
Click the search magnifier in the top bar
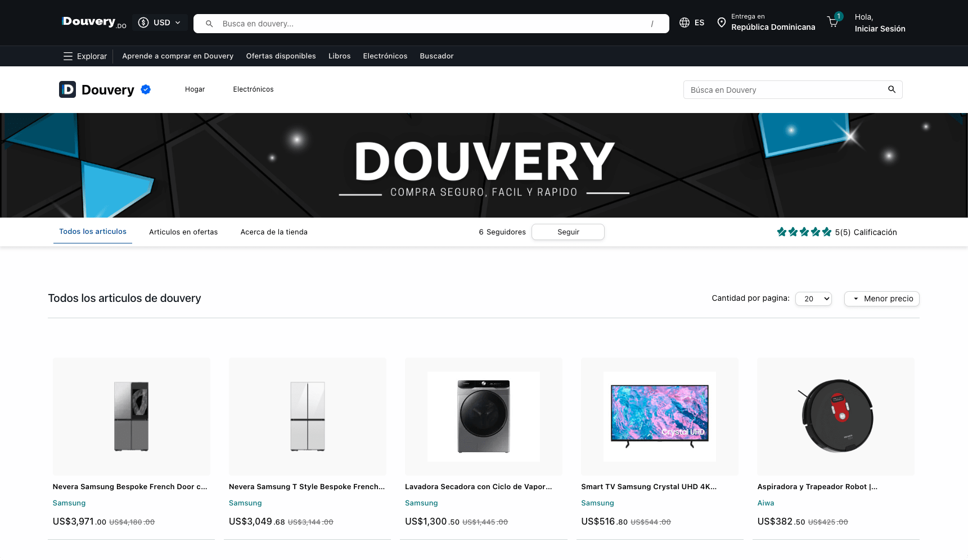pos(209,23)
